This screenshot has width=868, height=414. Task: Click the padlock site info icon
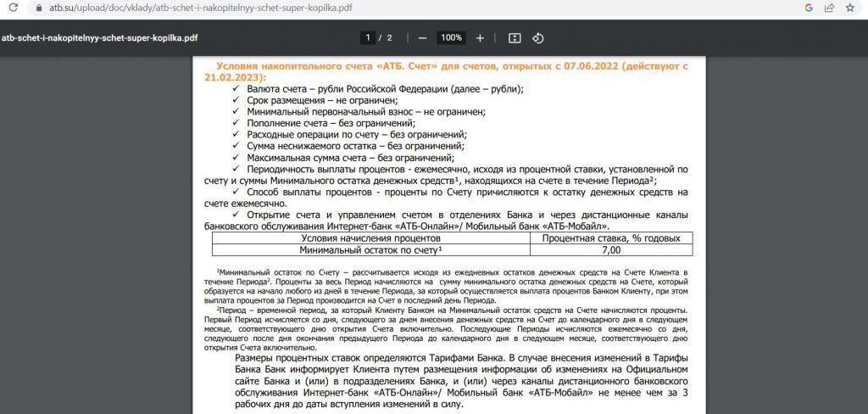(x=38, y=8)
